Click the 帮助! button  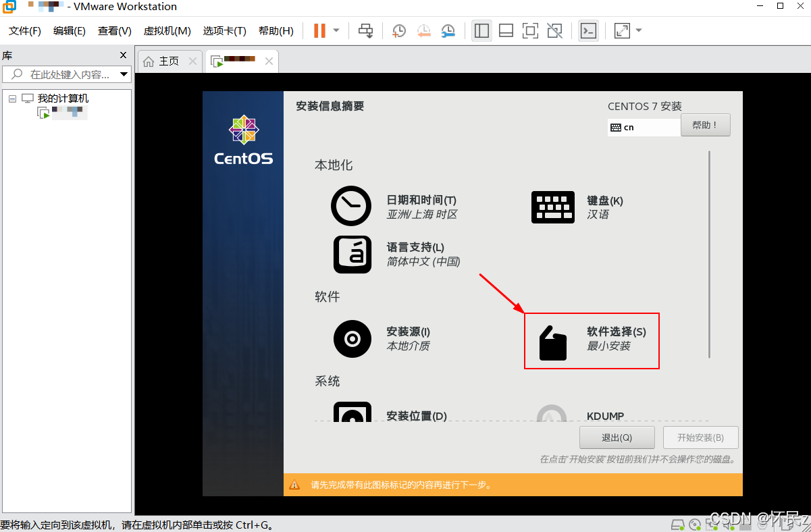coord(706,125)
